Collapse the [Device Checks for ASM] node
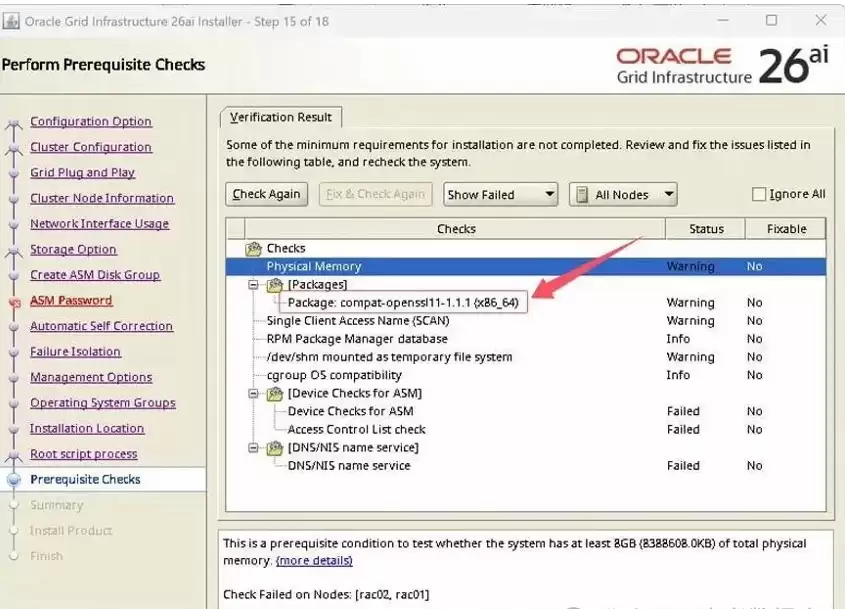845x609 pixels. (253, 393)
